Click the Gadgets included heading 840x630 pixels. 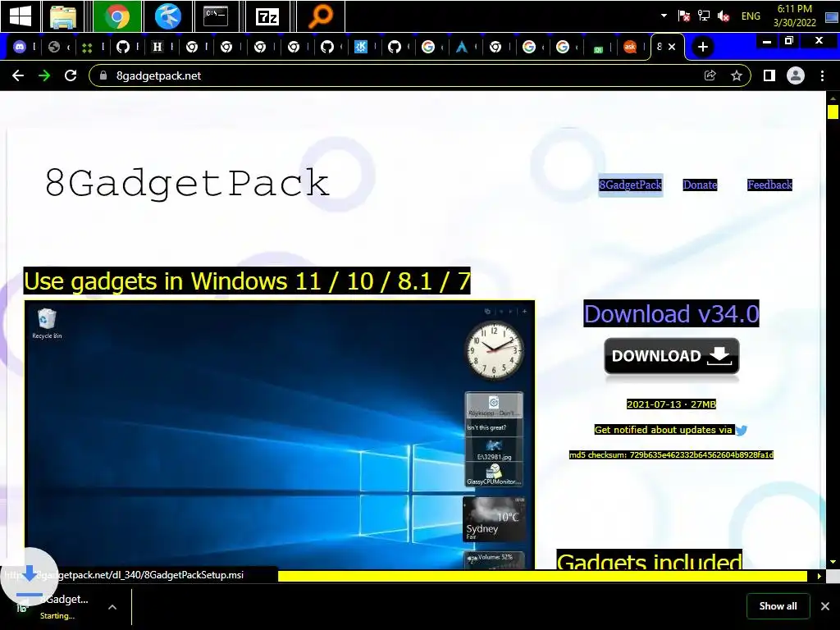pyautogui.click(x=650, y=560)
